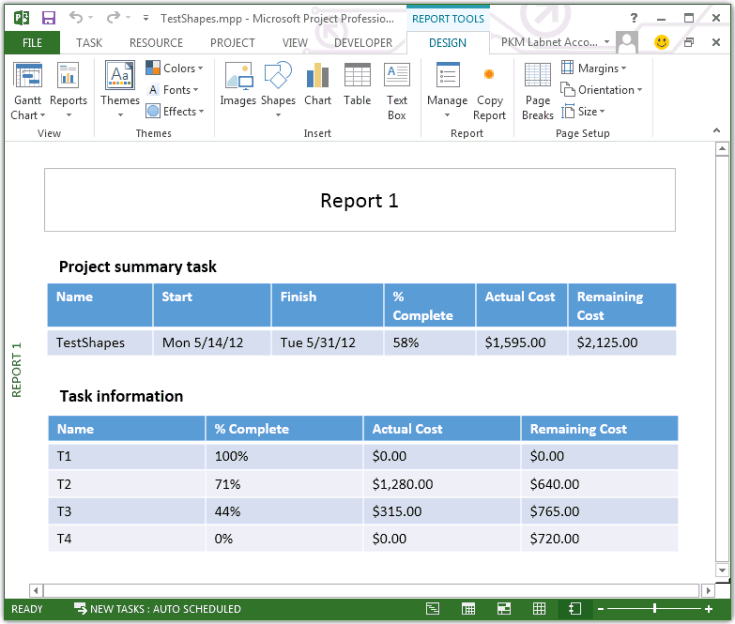Click the Report 1 title box
This screenshot has width=735, height=624.
point(359,200)
